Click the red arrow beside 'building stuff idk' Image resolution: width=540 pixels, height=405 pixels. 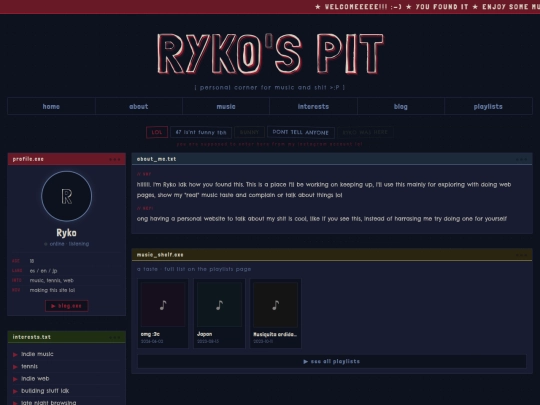[15, 391]
